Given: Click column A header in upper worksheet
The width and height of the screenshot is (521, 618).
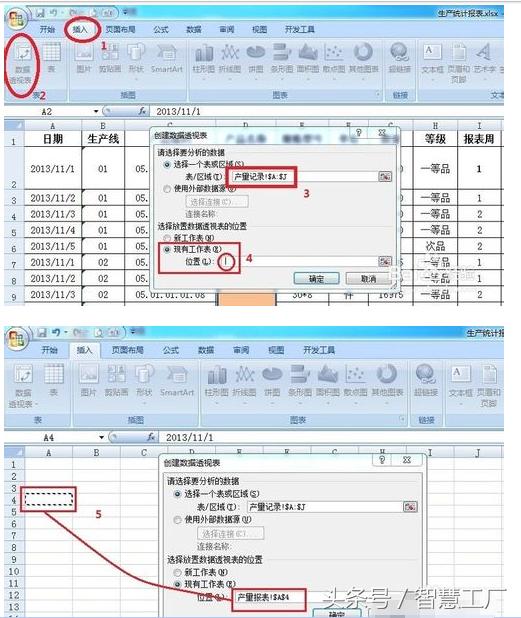Looking at the screenshot, I should pos(53,126).
